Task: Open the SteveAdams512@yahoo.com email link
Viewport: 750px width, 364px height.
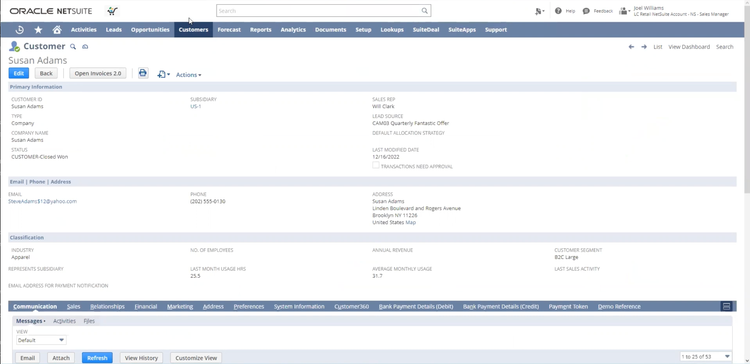Action: [x=43, y=201]
